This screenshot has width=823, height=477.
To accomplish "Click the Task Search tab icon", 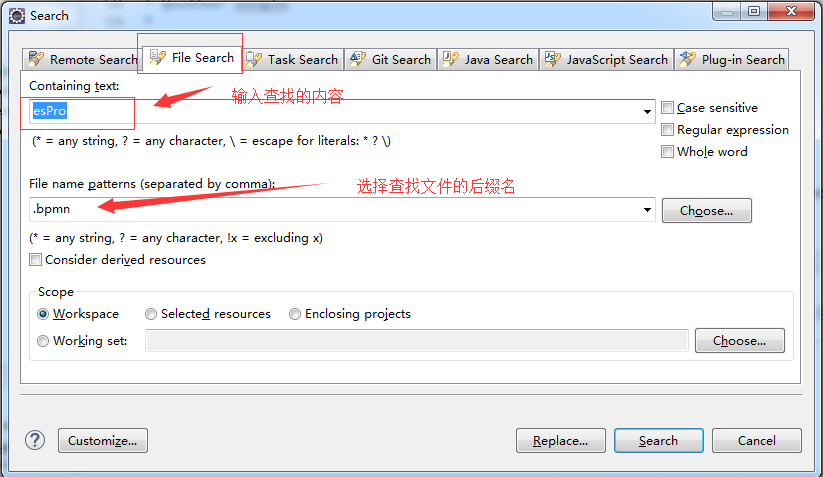I will 254,59.
